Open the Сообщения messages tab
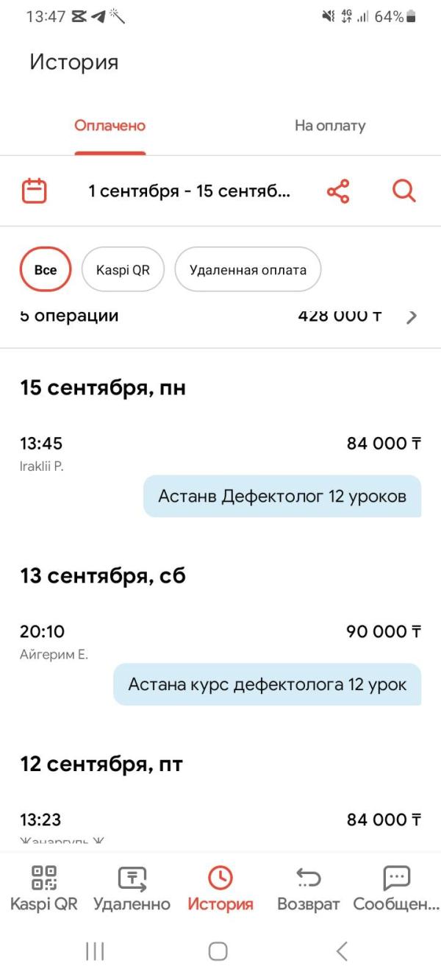This screenshot has width=441, height=980. coord(396,888)
